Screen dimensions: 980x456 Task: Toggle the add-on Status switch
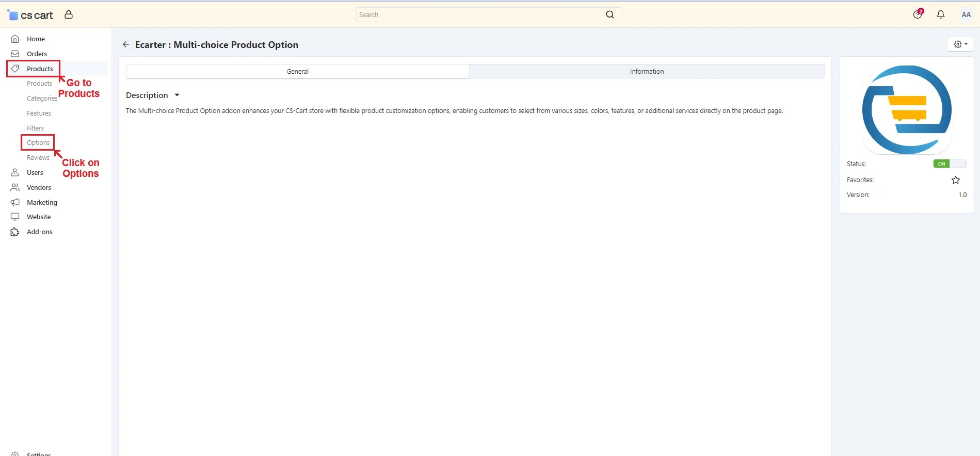[950, 164]
